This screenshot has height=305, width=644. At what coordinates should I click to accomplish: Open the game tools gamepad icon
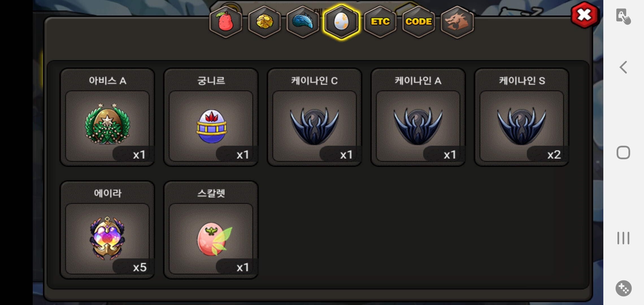[623, 288]
